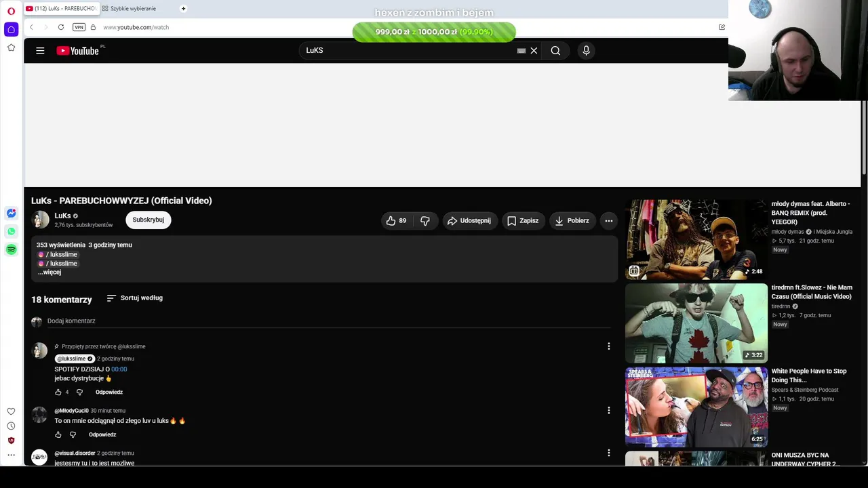The image size is (868, 488).
Task: Open Messenger in the Opera sidebar
Action: (11, 213)
